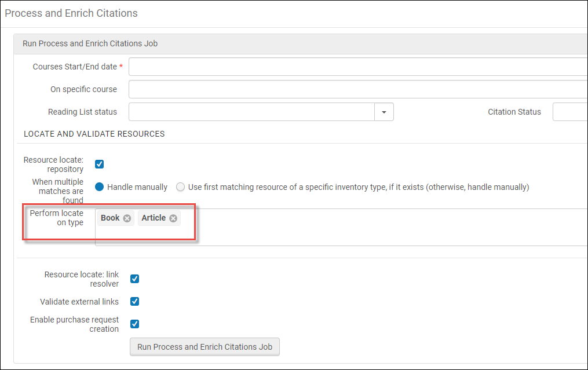
Task: Click the Run Process and Enrich Citations Job panel header
Action: tap(90, 43)
